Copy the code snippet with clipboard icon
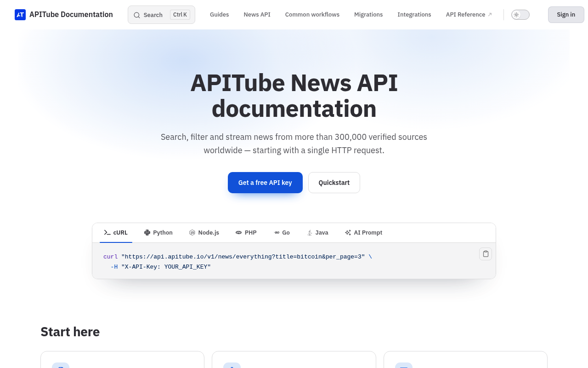Screen dimensions: 588x368 pyautogui.click(x=486, y=254)
